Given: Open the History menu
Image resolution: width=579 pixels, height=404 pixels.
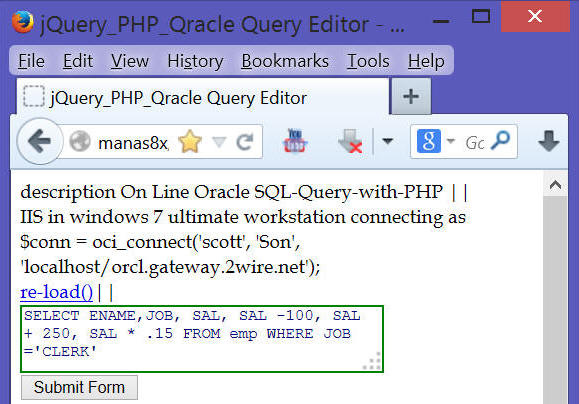Looking at the screenshot, I should (195, 61).
